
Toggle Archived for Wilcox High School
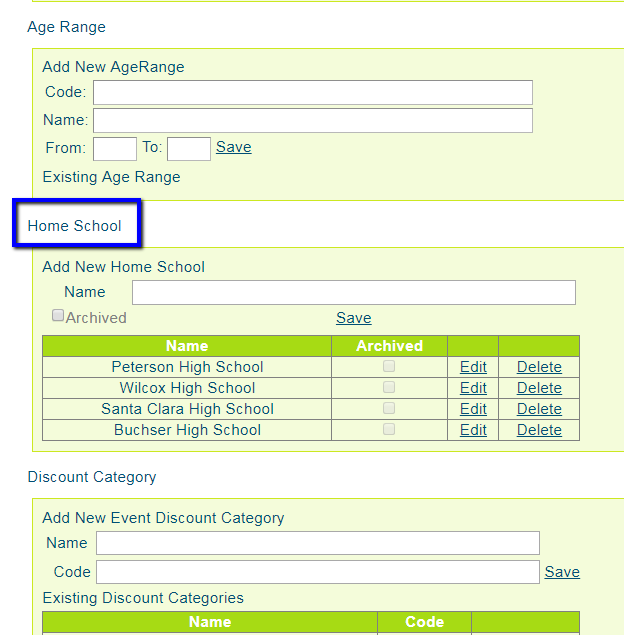pos(389,387)
